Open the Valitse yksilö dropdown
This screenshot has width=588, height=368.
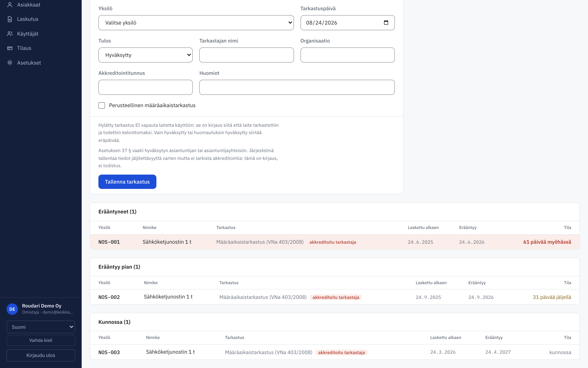pos(196,23)
